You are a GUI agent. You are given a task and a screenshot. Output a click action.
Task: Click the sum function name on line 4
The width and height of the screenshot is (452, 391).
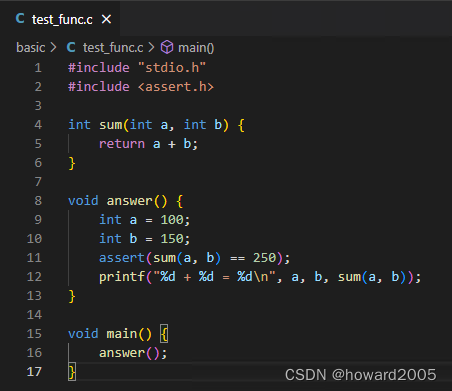111,125
